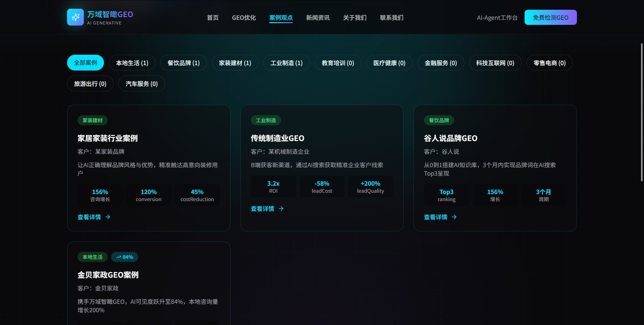Click the 本地生活 category tag on 金贝家政 card

[93, 257]
